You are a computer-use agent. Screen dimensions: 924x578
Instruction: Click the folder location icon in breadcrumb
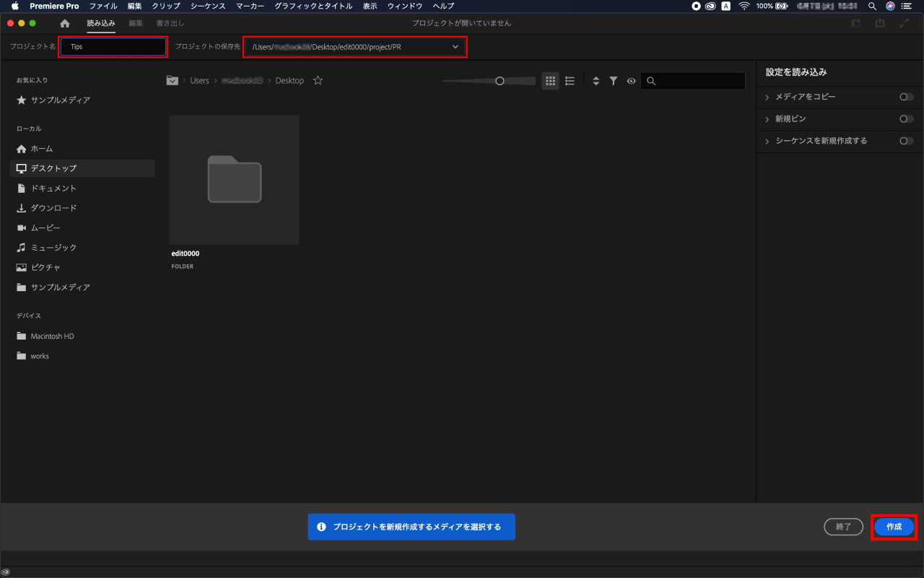tap(172, 81)
